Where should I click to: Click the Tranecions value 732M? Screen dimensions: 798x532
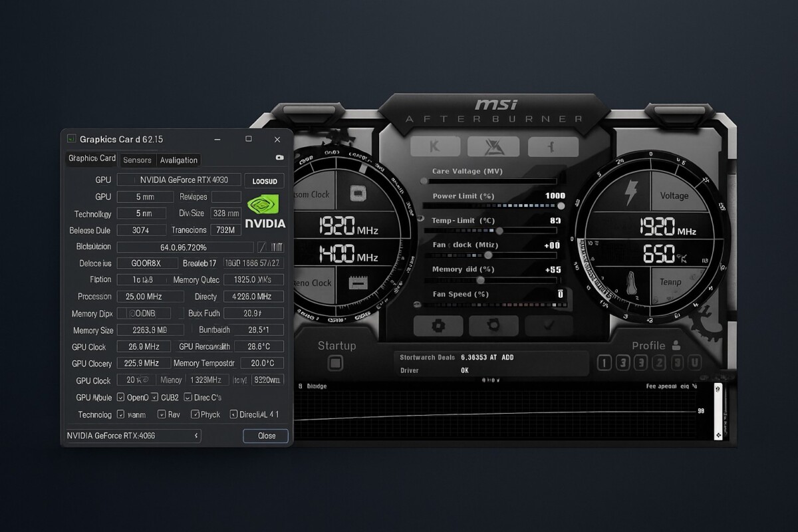point(226,230)
